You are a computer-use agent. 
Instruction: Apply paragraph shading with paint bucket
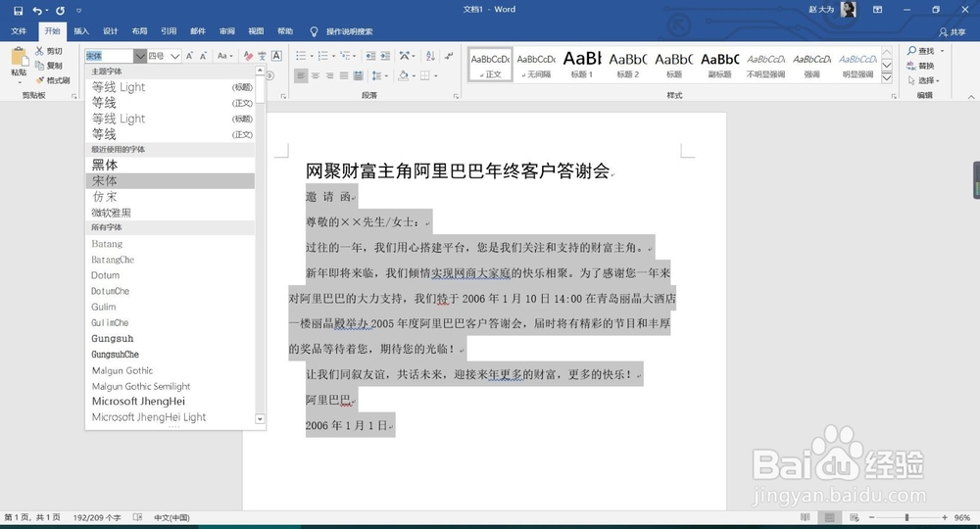pos(403,75)
